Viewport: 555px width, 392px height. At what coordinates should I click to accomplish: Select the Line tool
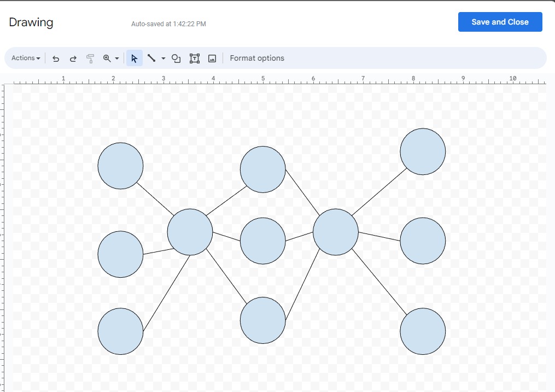152,58
